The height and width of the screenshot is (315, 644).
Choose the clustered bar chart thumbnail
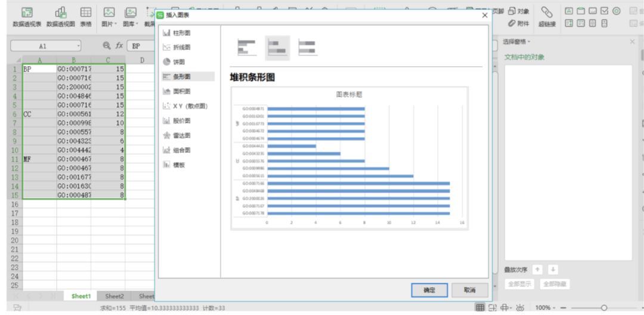[x=247, y=48]
